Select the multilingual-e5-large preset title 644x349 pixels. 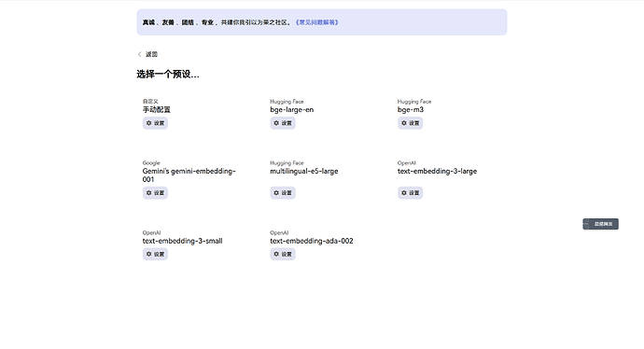pos(304,171)
